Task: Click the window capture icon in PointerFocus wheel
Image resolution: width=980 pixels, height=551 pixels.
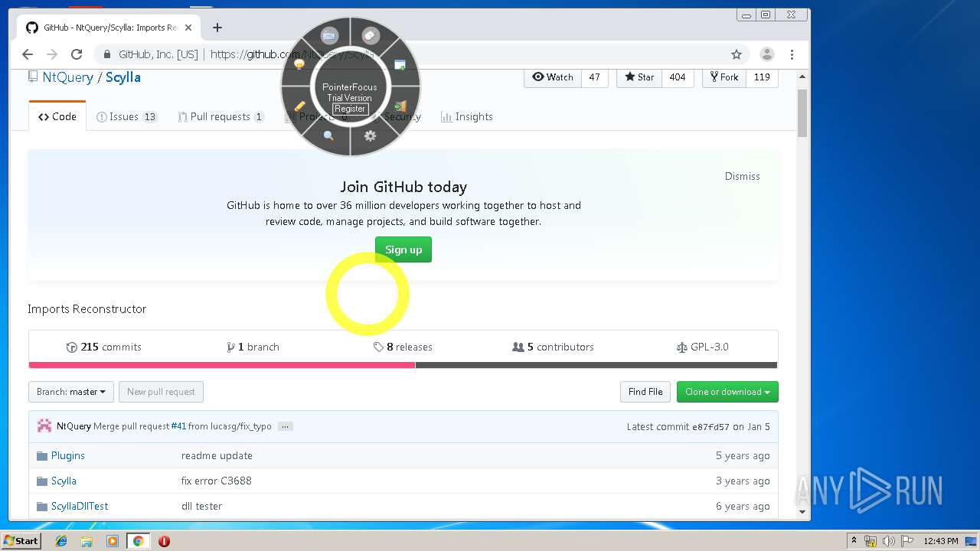Action: click(x=400, y=65)
